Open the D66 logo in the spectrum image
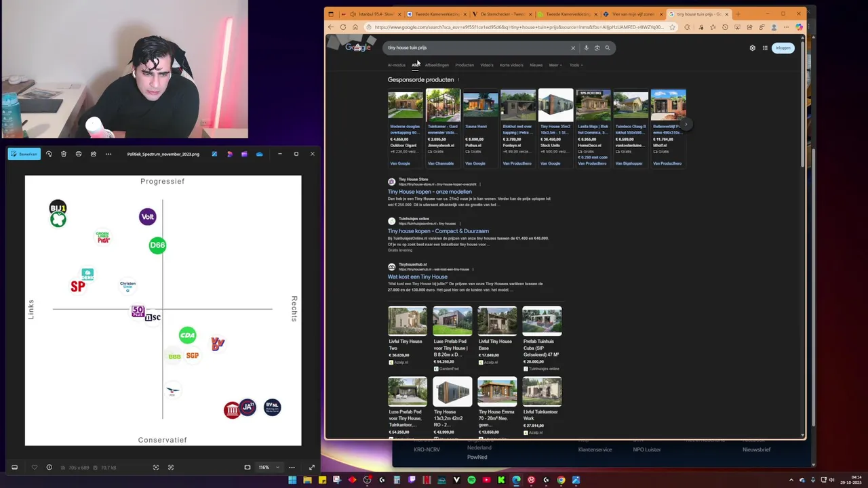Image resolution: width=868 pixels, height=488 pixels. (157, 245)
